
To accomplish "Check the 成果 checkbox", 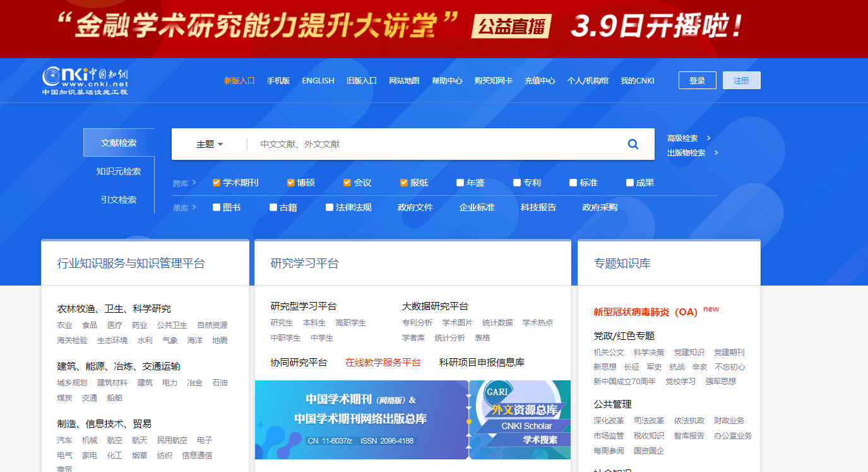I will click(x=630, y=183).
